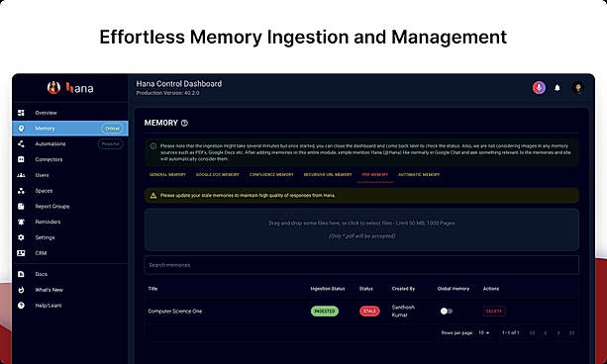Viewport: 607px width, 364px height.
Task: Click the PDF drag and drop upload area
Action: (361, 229)
